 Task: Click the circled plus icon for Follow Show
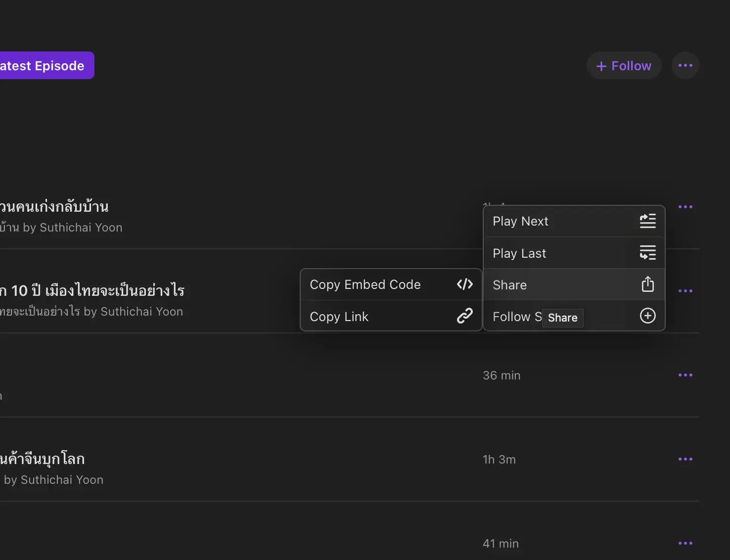click(x=647, y=316)
